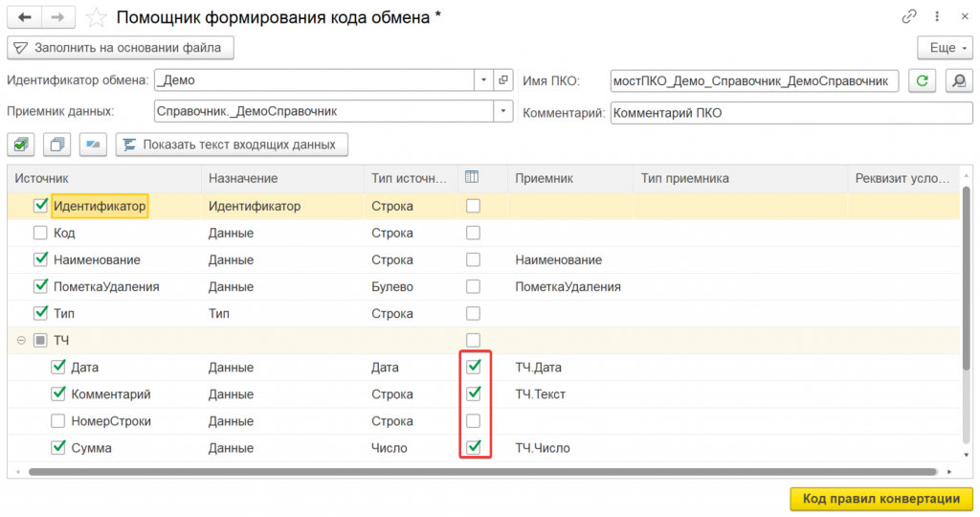Open the Идентификатор обмена value in new window
The image size is (980, 517).
[x=503, y=80]
